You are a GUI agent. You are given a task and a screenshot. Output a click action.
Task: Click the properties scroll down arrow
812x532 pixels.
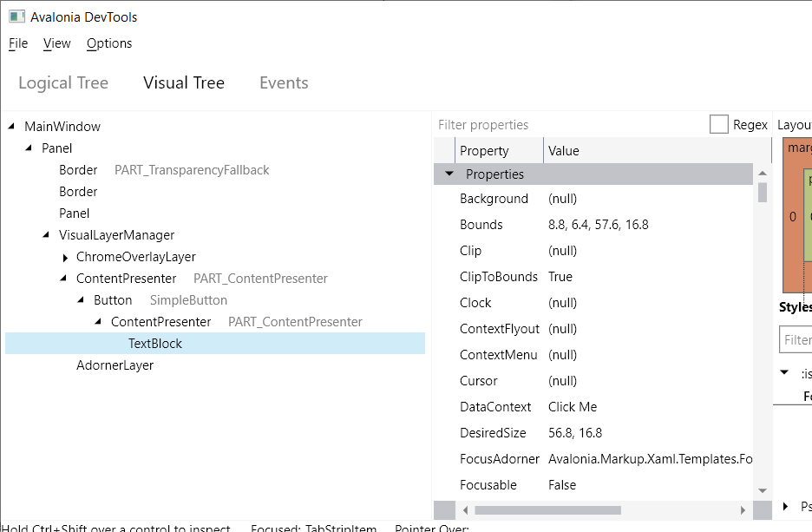pyautogui.click(x=763, y=490)
